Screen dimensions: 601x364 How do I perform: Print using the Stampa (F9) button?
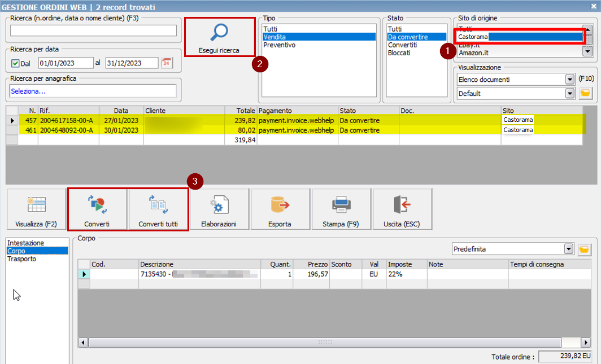(x=341, y=209)
